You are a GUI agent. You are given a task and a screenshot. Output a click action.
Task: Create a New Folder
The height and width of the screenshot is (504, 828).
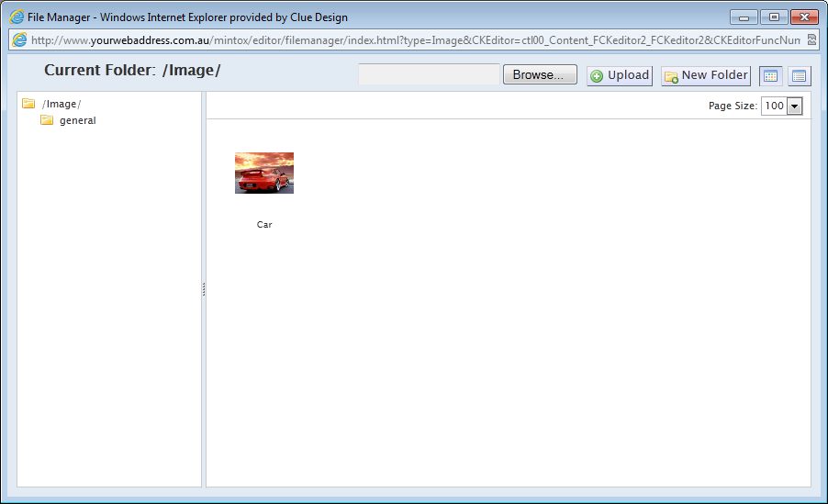(x=705, y=75)
